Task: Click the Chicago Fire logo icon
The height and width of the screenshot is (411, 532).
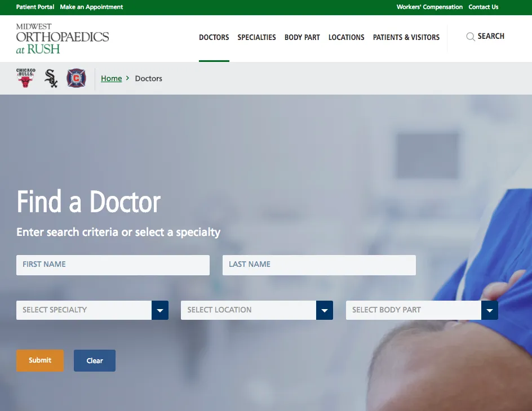Action: (76, 78)
